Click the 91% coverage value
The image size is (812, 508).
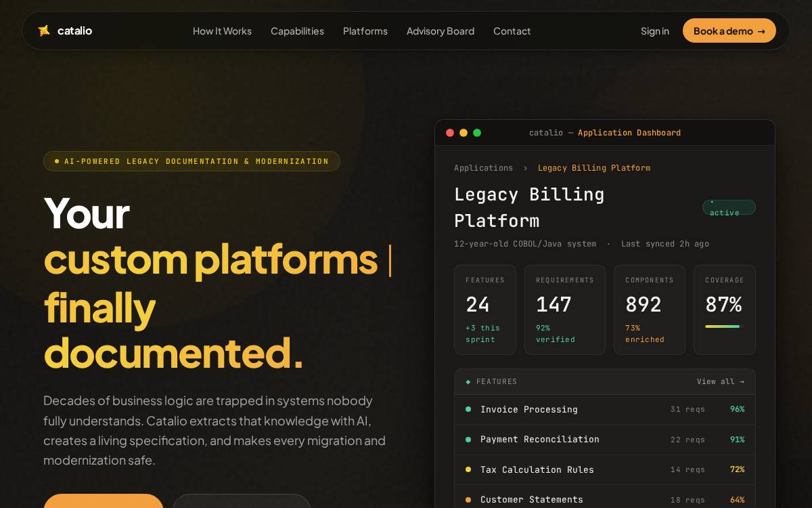click(738, 440)
